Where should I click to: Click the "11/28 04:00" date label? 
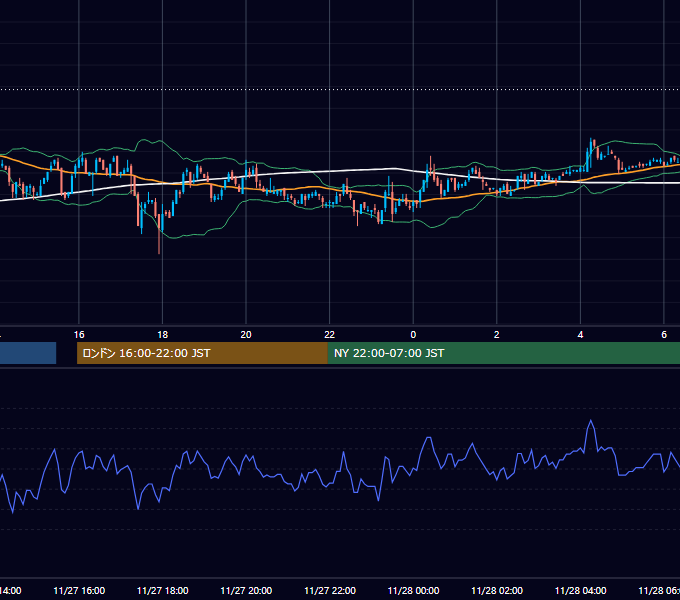point(581,590)
